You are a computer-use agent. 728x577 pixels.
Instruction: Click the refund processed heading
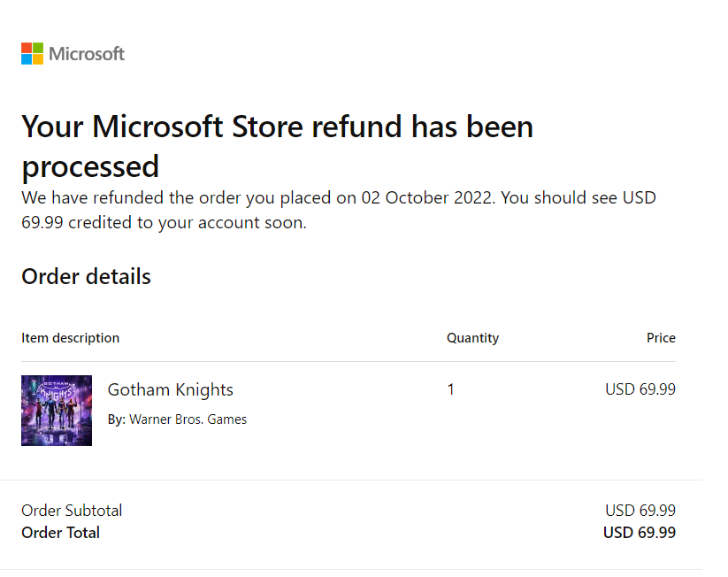[277, 146]
